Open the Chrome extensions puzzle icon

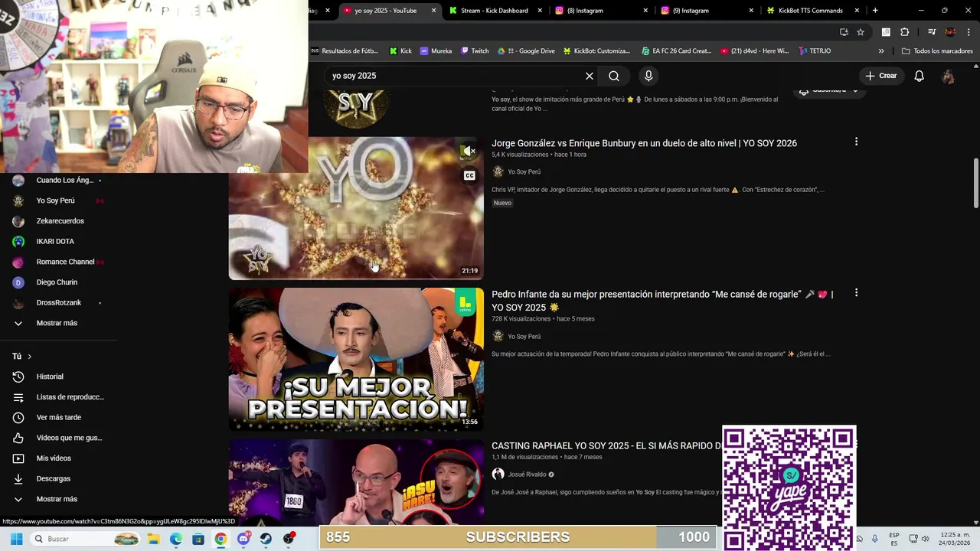click(904, 32)
